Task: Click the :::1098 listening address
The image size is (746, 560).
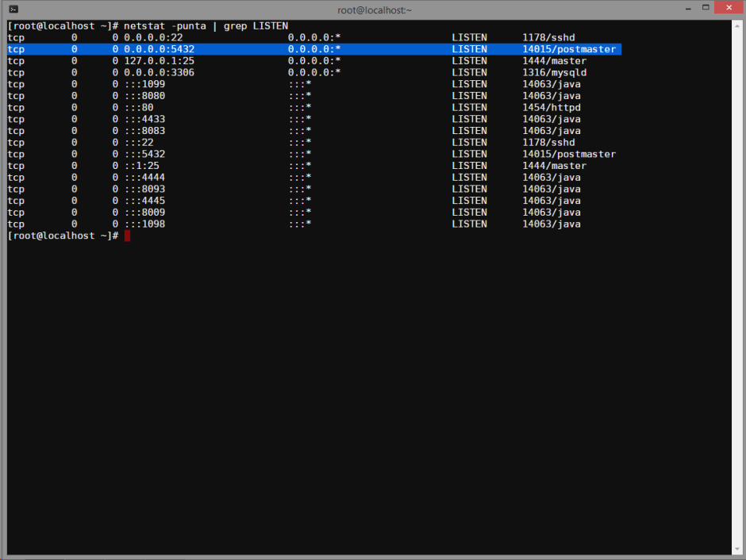Action: point(144,224)
